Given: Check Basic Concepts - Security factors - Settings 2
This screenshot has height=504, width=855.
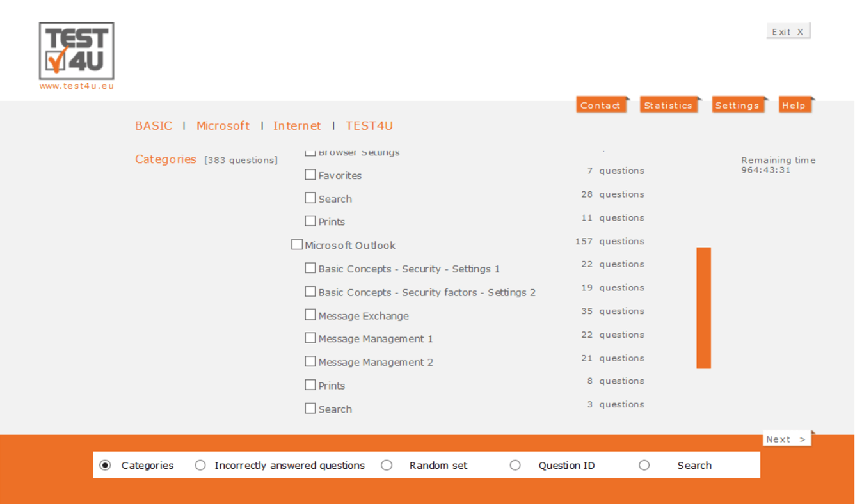Looking at the screenshot, I should click(310, 292).
